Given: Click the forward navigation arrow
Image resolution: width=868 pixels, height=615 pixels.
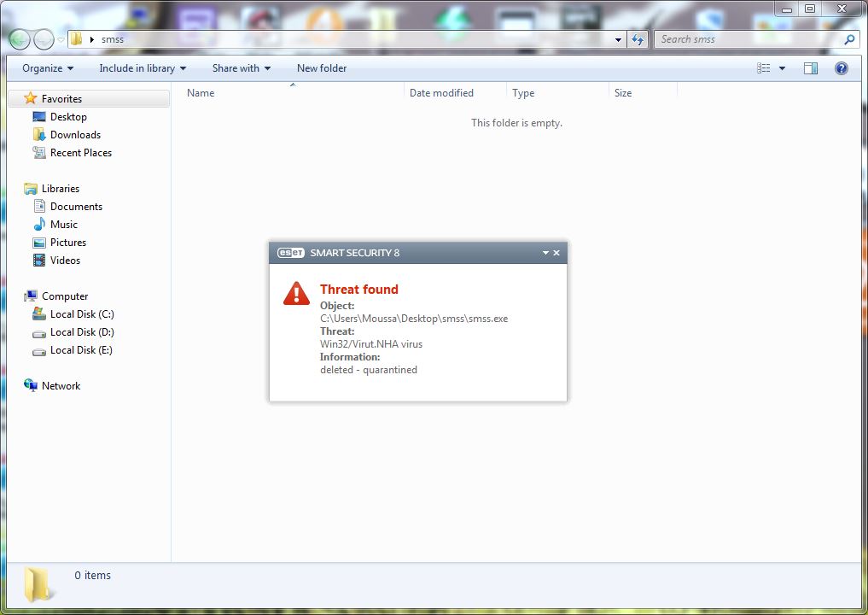Looking at the screenshot, I should pyautogui.click(x=44, y=39).
